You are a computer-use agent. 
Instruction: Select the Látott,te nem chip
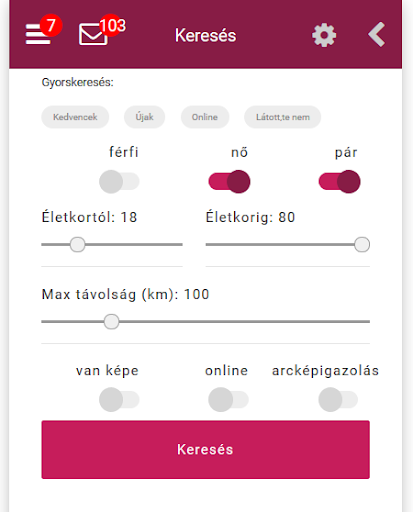pyautogui.click(x=283, y=117)
